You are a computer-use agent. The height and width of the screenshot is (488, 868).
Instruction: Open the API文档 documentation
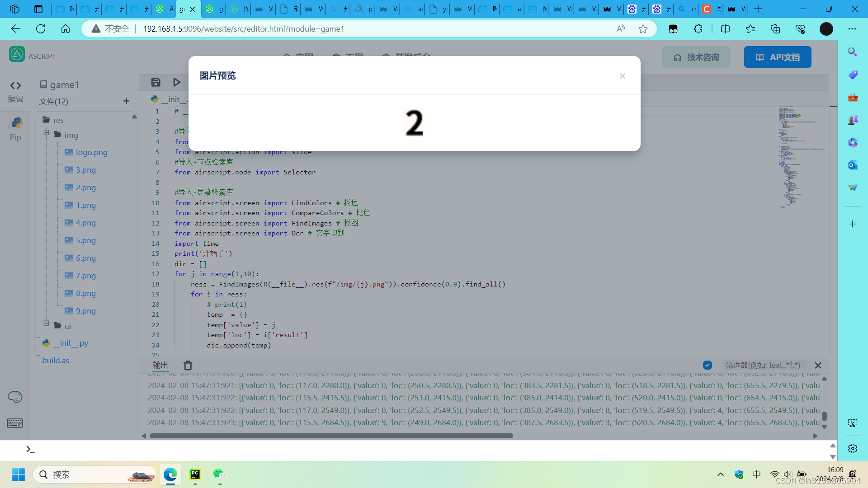click(777, 56)
